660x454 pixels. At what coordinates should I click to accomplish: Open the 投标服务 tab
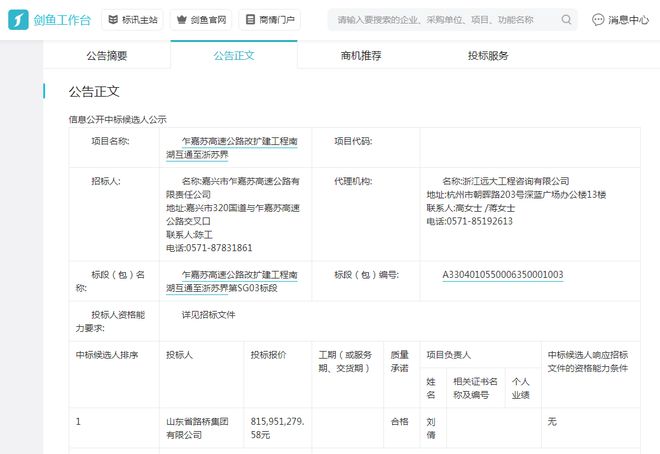pos(488,56)
